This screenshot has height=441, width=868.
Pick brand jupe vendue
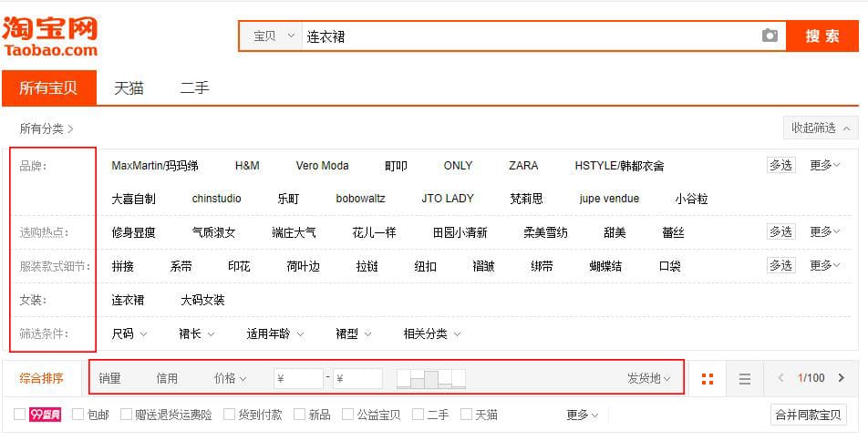pos(609,199)
